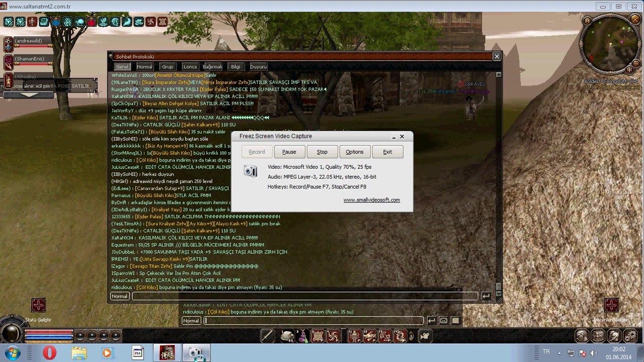Click the Statü Geliştir plus button
The image size is (644, 362).
click(x=38, y=305)
